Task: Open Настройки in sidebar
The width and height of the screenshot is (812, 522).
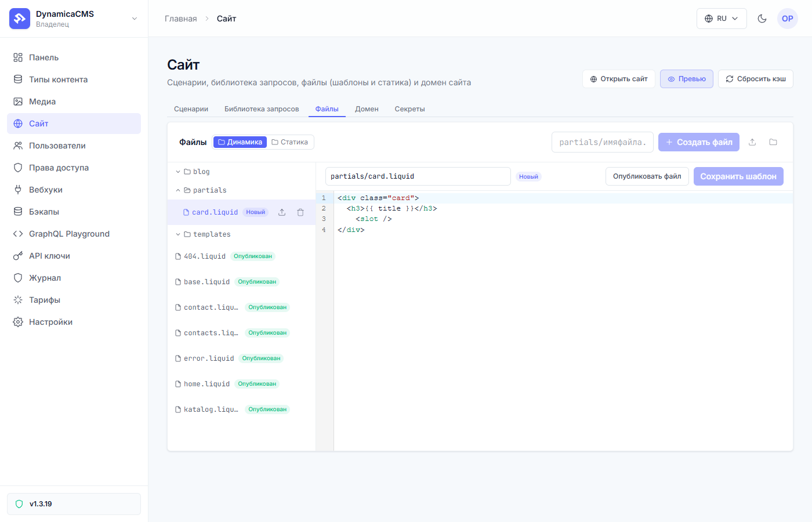Action: (74, 322)
